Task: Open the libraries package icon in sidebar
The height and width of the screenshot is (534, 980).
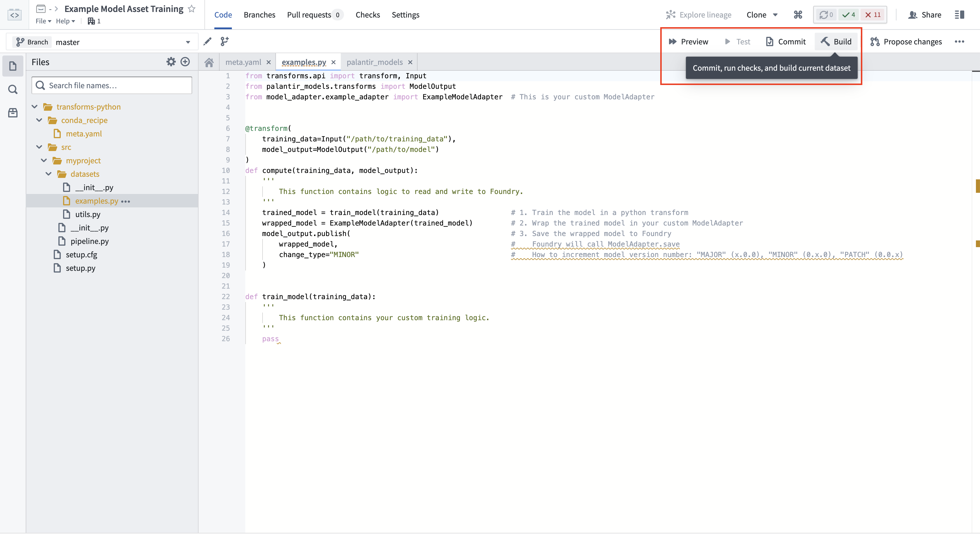Action: coord(13,113)
